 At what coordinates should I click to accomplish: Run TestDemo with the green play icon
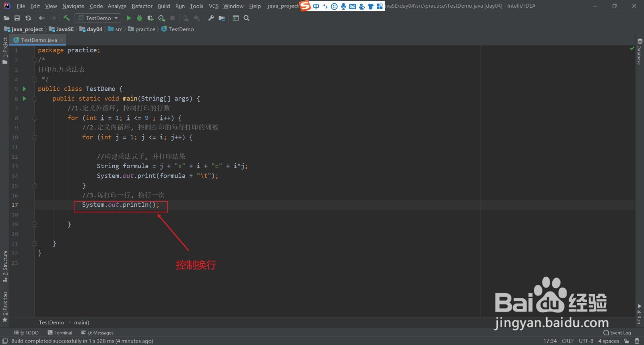129,18
